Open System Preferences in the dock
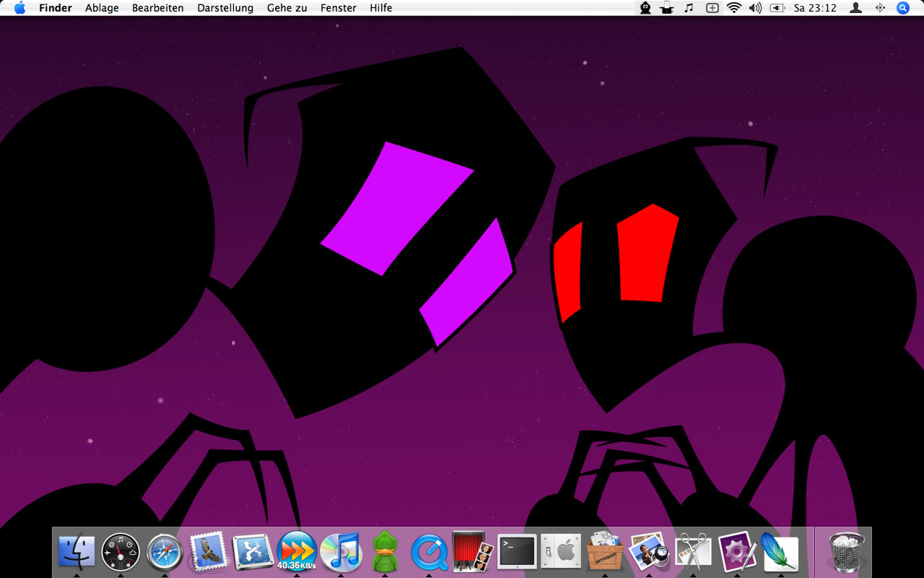 point(561,553)
